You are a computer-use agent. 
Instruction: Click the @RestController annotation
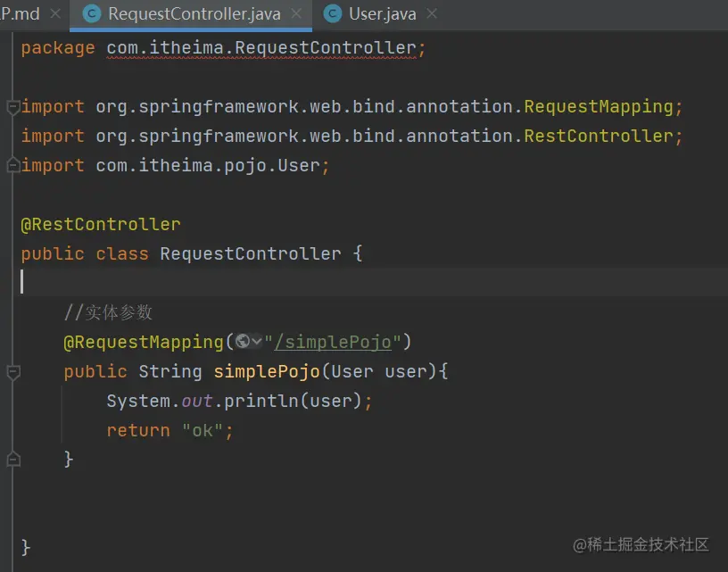101,225
